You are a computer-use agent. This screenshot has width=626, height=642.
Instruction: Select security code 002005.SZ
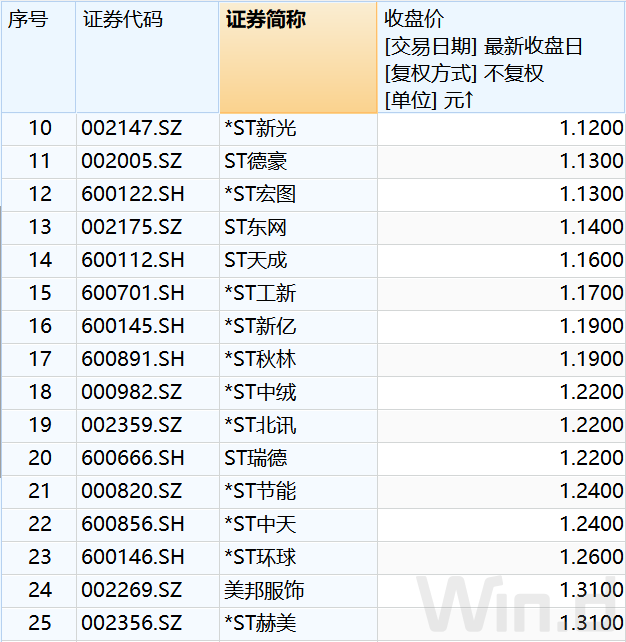[147, 161]
